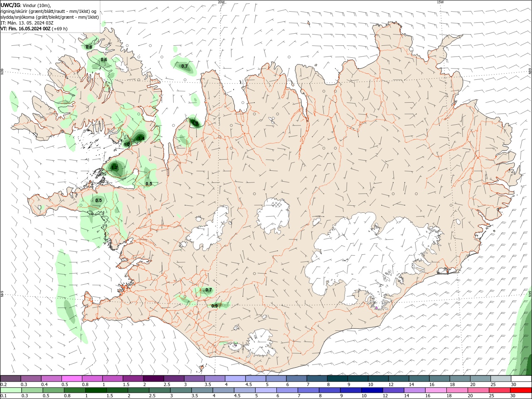Pick the bright red 30 swatch in the rain legend
The height and width of the screenshot is (399, 532).
pyautogui.click(x=521, y=390)
